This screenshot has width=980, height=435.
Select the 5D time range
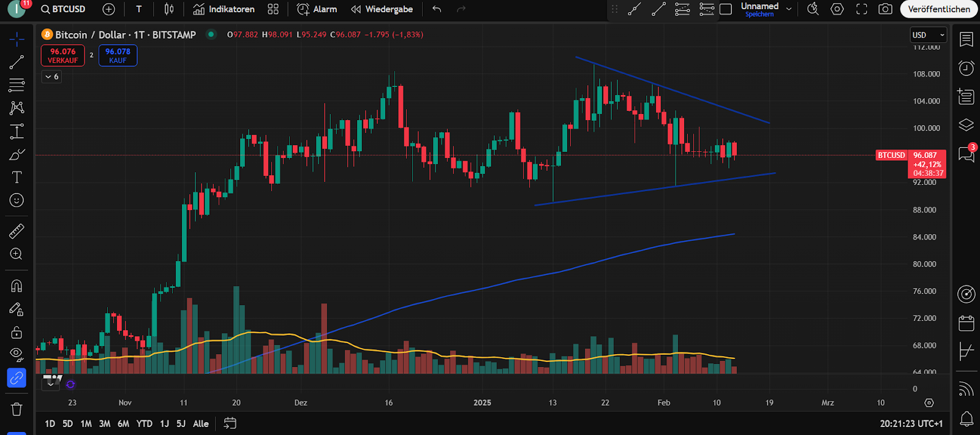pyautogui.click(x=67, y=423)
